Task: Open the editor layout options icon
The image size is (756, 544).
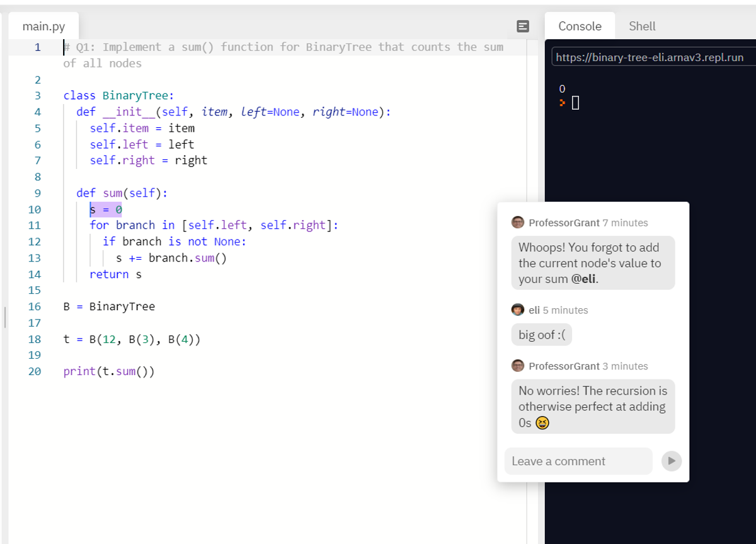Action: pos(523,25)
